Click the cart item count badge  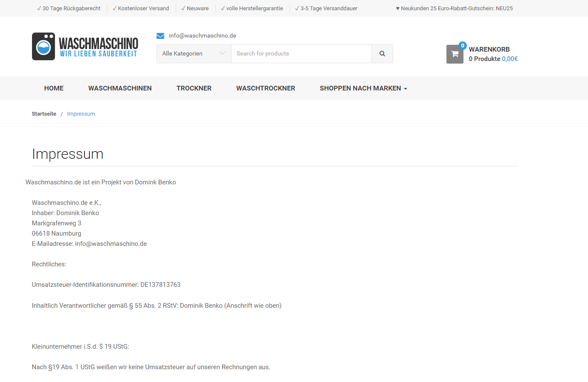(463, 46)
